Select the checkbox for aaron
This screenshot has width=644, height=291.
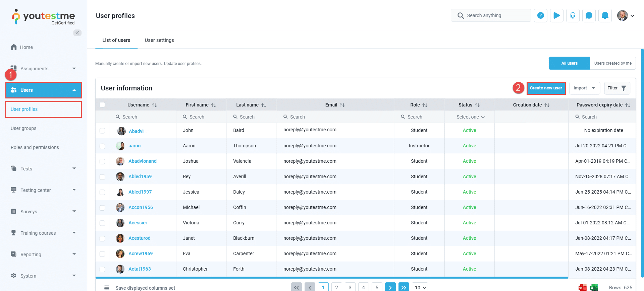coord(102,146)
